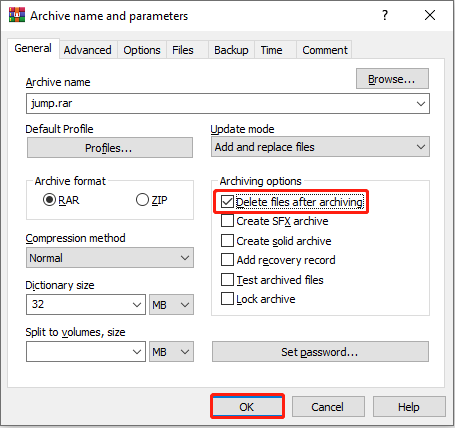Click the Help button

click(409, 407)
